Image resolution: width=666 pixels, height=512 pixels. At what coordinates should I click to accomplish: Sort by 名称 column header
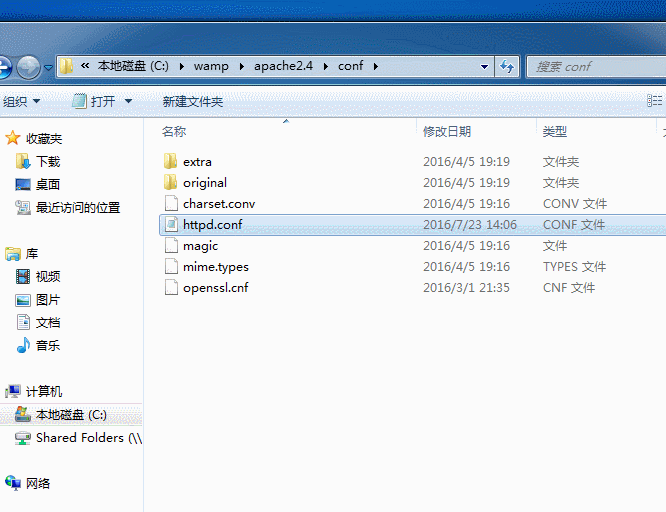pos(174,131)
